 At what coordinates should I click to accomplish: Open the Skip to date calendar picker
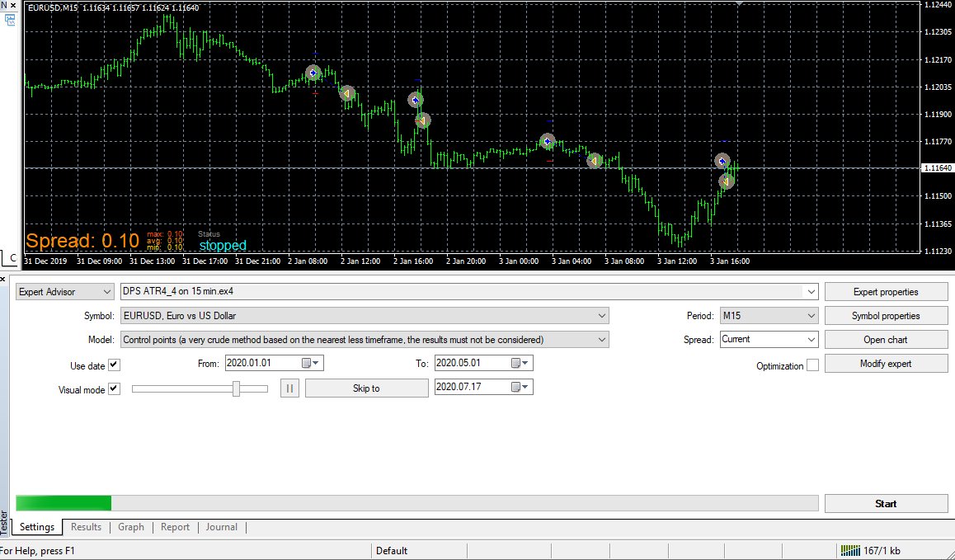coord(520,387)
